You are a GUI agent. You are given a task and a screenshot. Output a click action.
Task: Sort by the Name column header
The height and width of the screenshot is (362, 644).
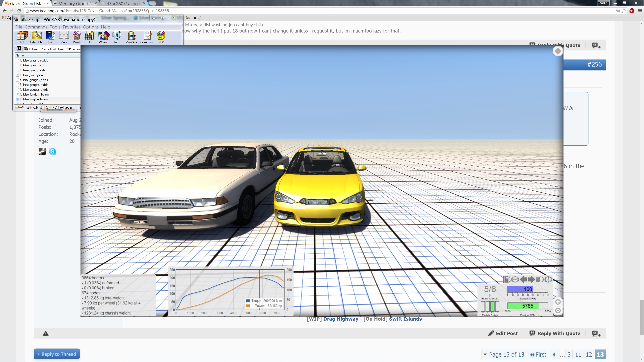(47, 55)
